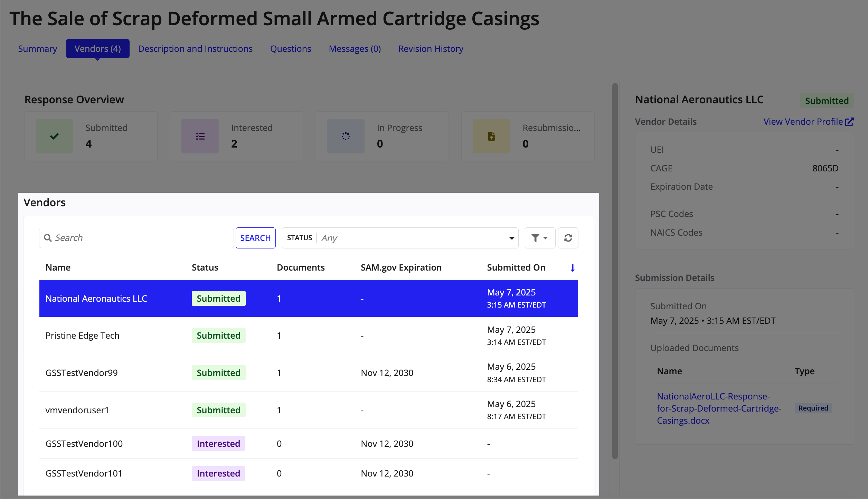This screenshot has width=868, height=499.
Task: Click the In Progress overview card
Action: [x=382, y=136]
